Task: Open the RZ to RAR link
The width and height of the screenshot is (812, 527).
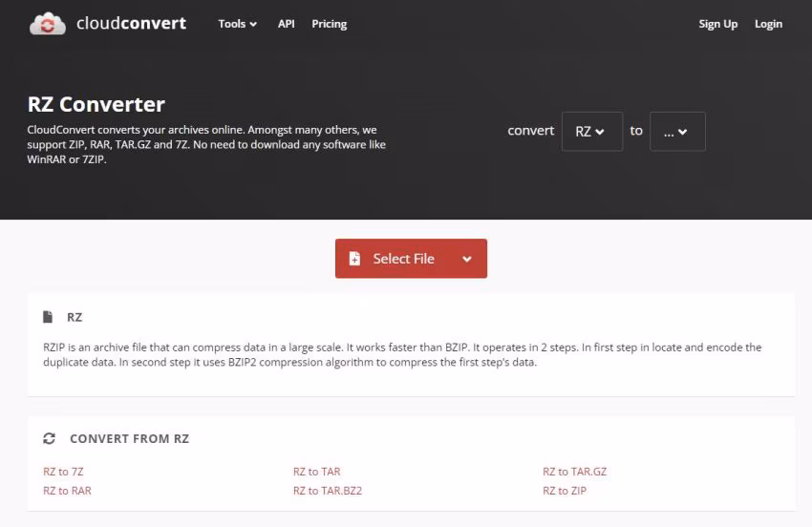Action: tap(67, 491)
